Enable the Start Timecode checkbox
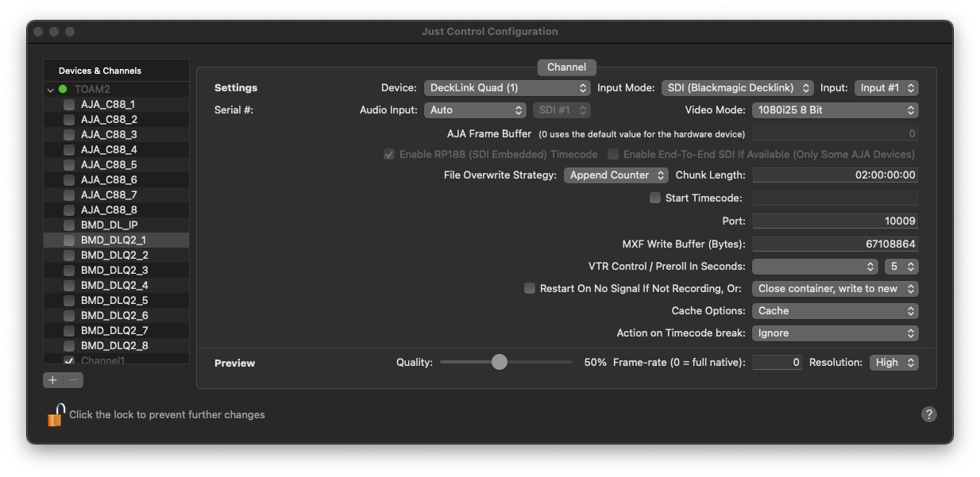The image size is (980, 477). (655, 198)
